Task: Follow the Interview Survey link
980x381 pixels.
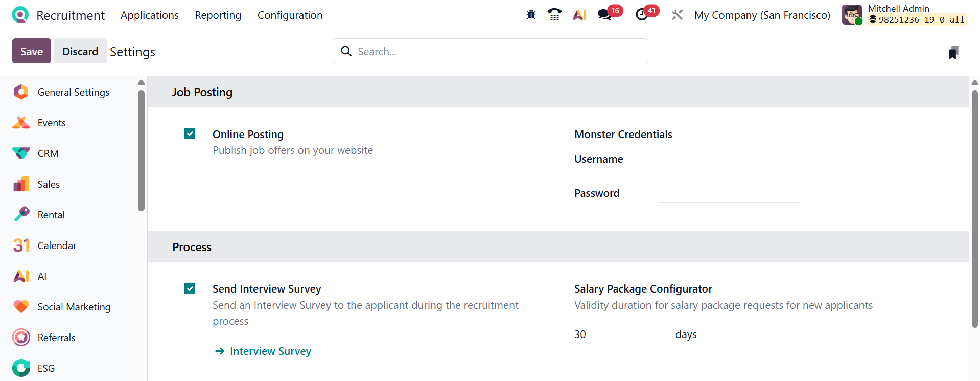Action: click(270, 351)
